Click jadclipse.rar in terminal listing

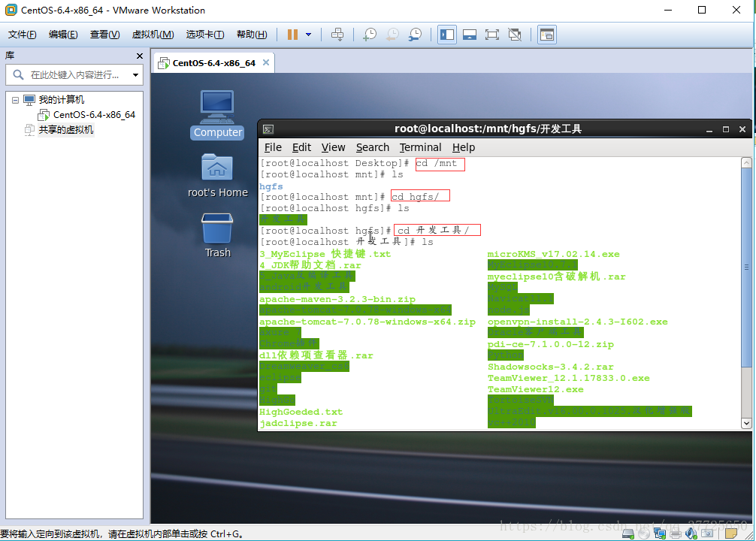pyautogui.click(x=298, y=423)
